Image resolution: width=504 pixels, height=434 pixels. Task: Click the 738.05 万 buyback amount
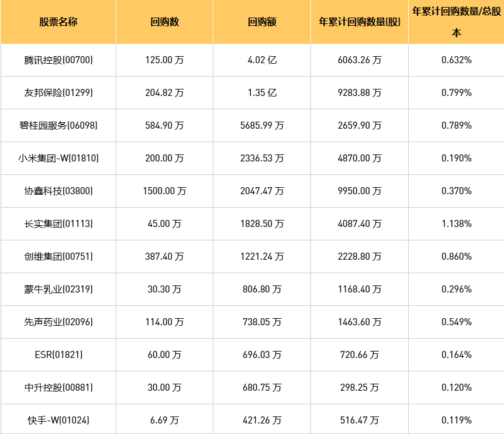pos(262,322)
